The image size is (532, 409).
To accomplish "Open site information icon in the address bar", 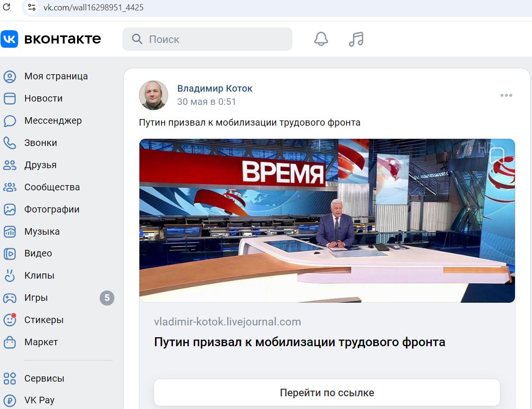I will 32,7.
